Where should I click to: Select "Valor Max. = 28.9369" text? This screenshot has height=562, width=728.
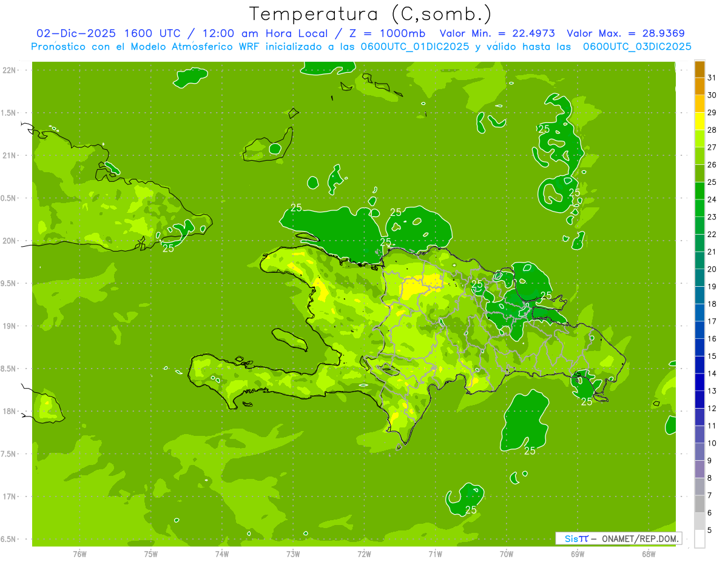click(x=625, y=33)
